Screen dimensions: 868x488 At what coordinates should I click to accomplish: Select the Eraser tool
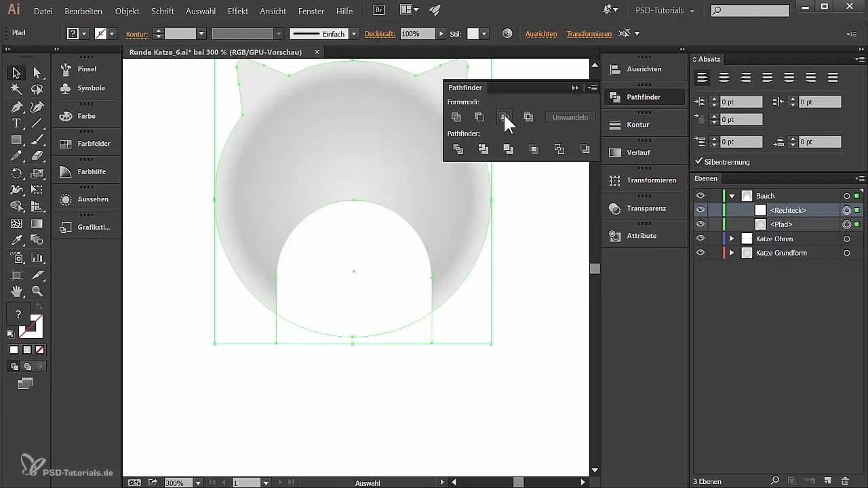[x=37, y=156]
